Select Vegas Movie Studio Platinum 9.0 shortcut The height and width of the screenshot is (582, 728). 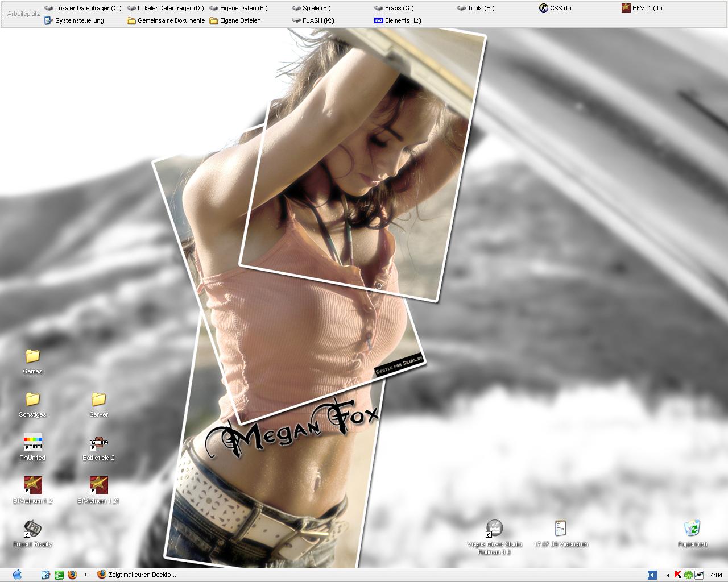coord(494,537)
